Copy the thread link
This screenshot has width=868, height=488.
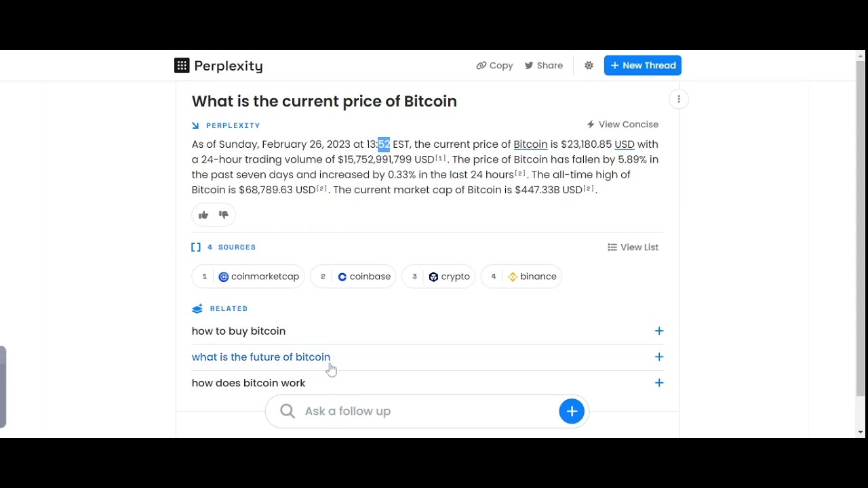(x=494, y=66)
